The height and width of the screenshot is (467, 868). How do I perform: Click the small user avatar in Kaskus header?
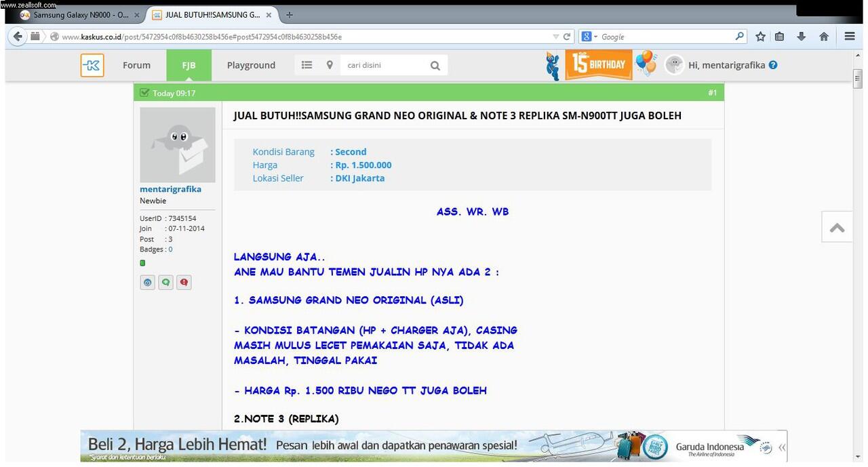tap(674, 64)
